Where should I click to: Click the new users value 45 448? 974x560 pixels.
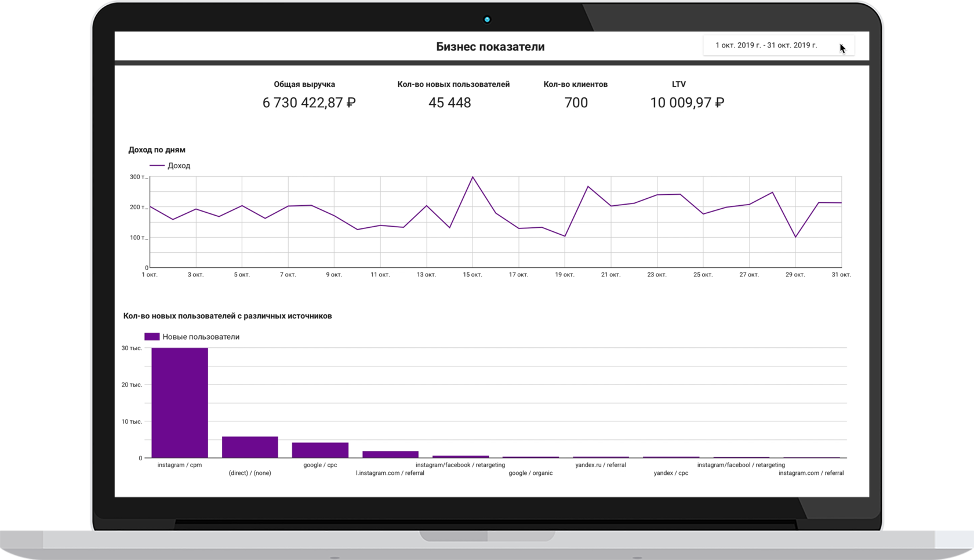450,103
